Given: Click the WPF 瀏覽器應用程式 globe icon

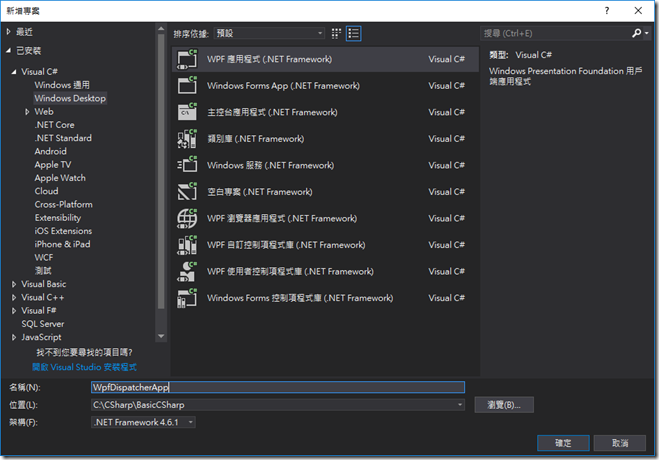Looking at the screenshot, I should [187, 218].
